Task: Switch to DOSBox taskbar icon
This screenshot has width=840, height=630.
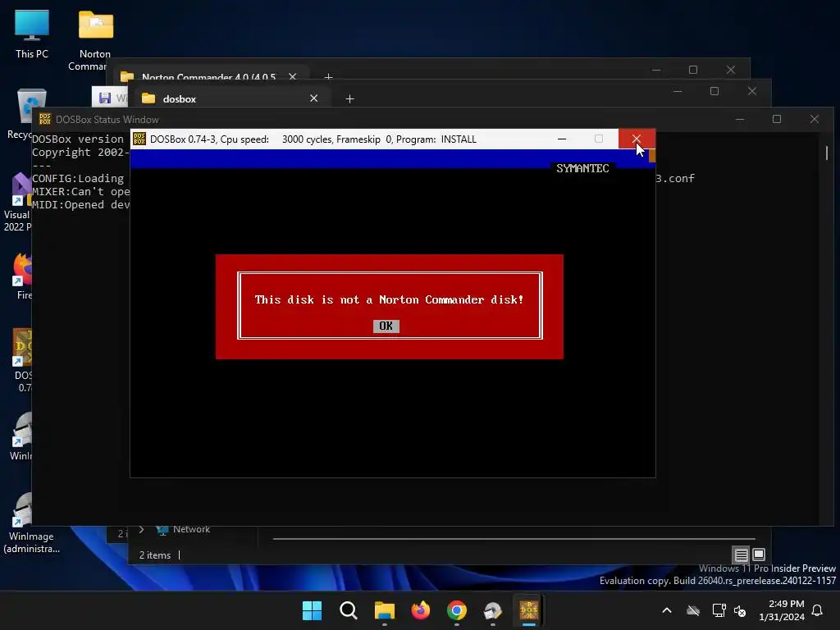Action: click(529, 610)
